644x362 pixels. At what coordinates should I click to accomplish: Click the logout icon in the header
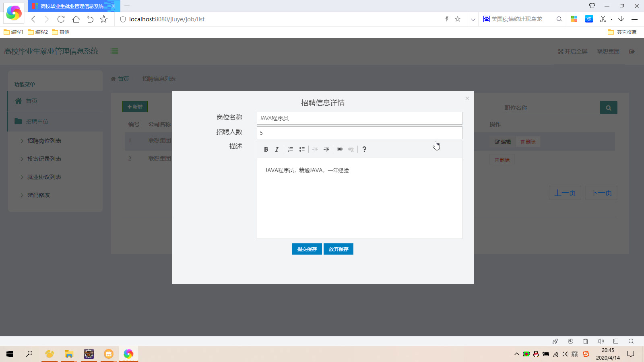pos(632,51)
